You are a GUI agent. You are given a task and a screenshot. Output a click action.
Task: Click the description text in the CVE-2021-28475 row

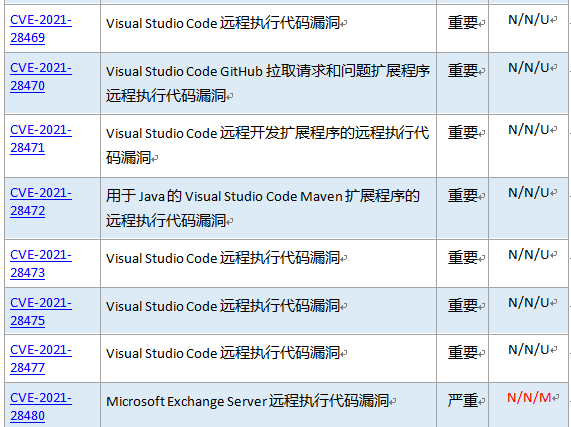pos(223,306)
